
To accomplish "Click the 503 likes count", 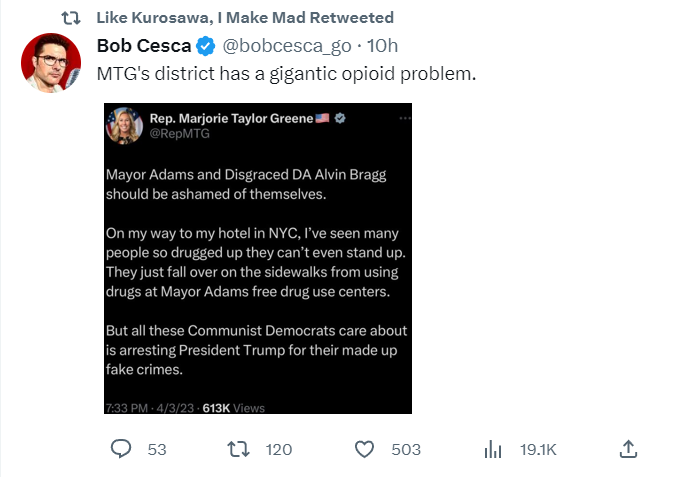I will (x=406, y=450).
